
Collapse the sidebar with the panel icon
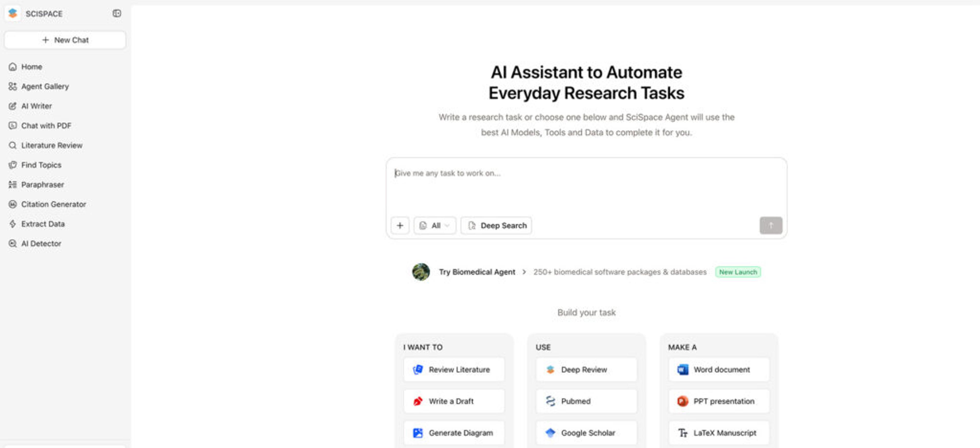[117, 13]
